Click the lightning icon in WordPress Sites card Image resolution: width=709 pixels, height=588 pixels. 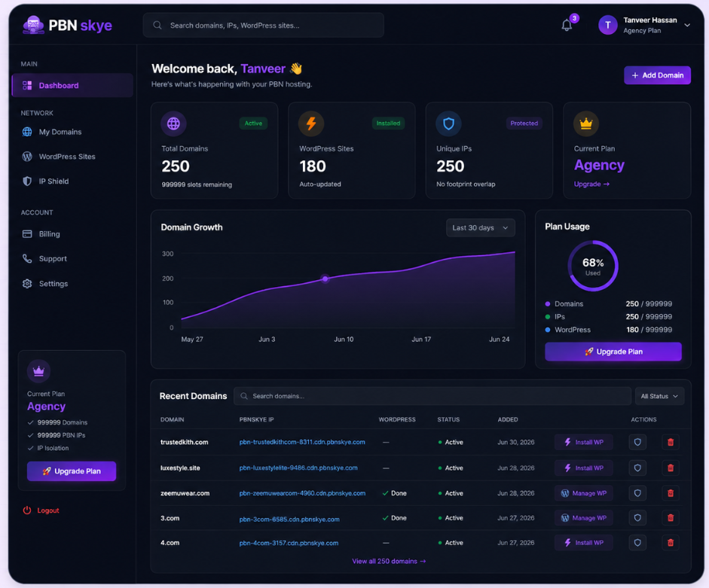pyautogui.click(x=311, y=123)
